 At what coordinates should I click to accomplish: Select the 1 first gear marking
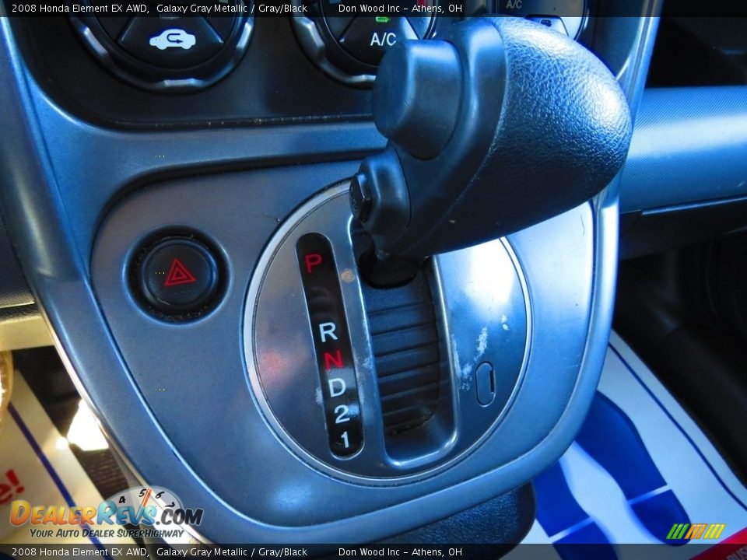pos(345,440)
